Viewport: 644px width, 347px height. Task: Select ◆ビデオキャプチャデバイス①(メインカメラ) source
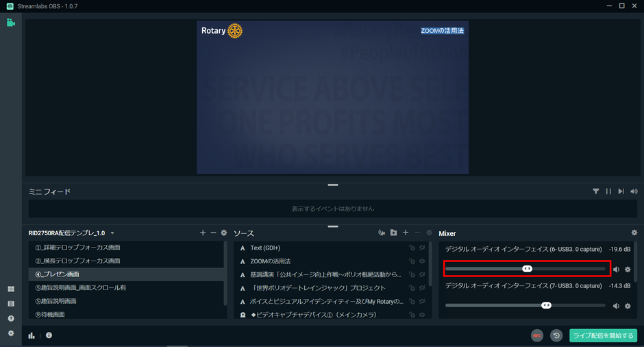coord(331,314)
